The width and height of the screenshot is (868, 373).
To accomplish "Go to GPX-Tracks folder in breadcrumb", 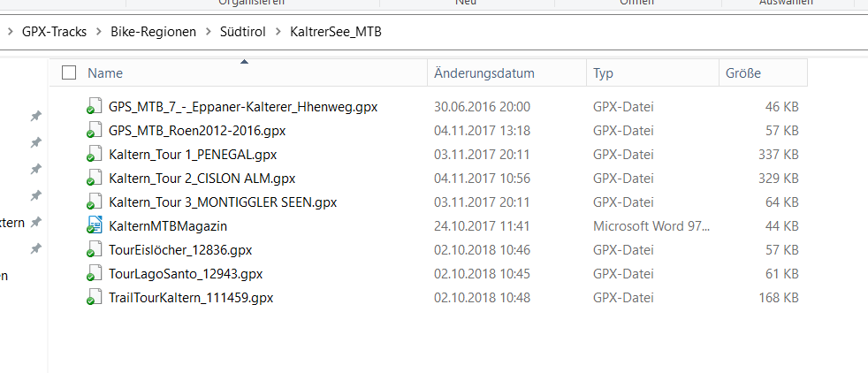I will (x=54, y=32).
